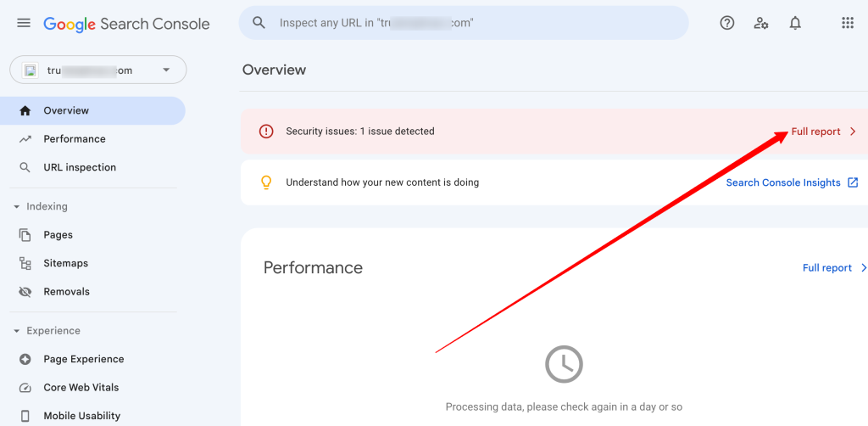Click the Core Web Vitals gauge icon
Viewport: 868px width, 426px height.
click(x=25, y=387)
